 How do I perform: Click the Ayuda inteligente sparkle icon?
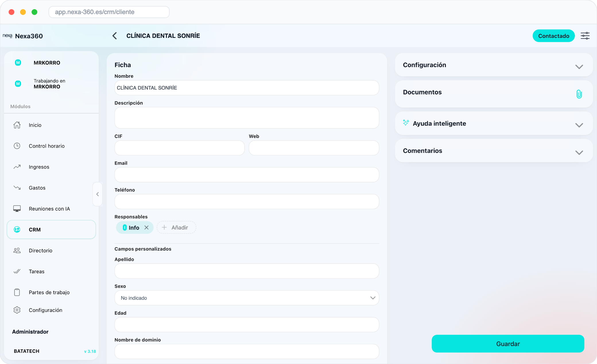click(406, 123)
